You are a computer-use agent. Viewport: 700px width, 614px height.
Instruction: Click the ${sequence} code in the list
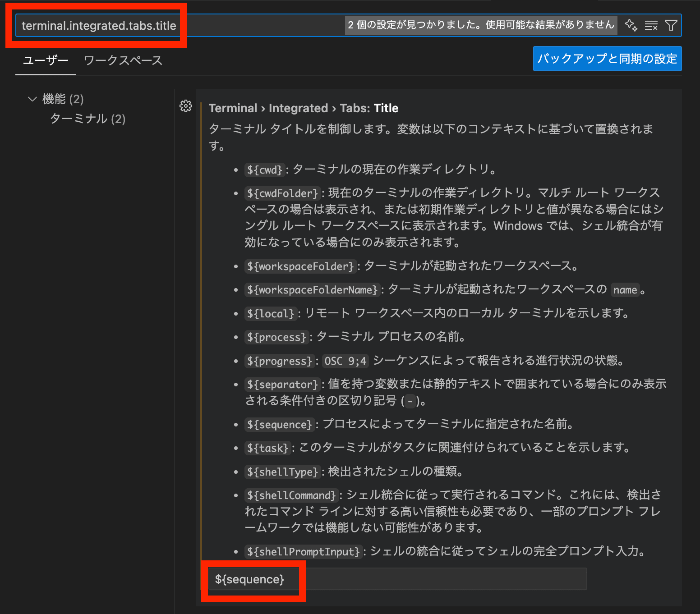click(x=280, y=425)
